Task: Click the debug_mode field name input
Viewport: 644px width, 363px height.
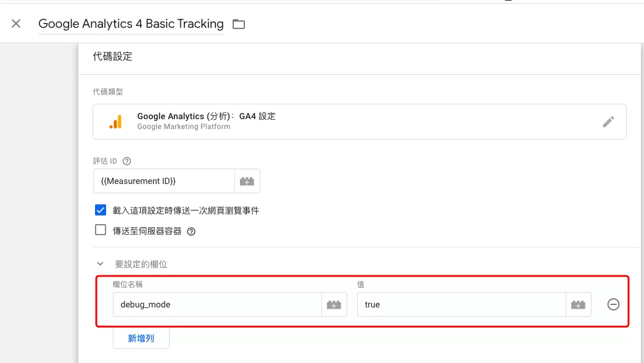Action: click(217, 304)
